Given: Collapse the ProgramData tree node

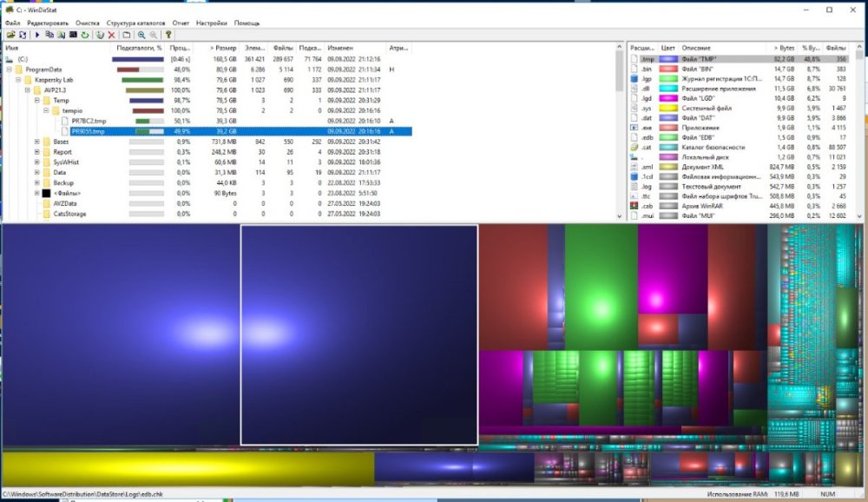Looking at the screenshot, I should click(9, 69).
